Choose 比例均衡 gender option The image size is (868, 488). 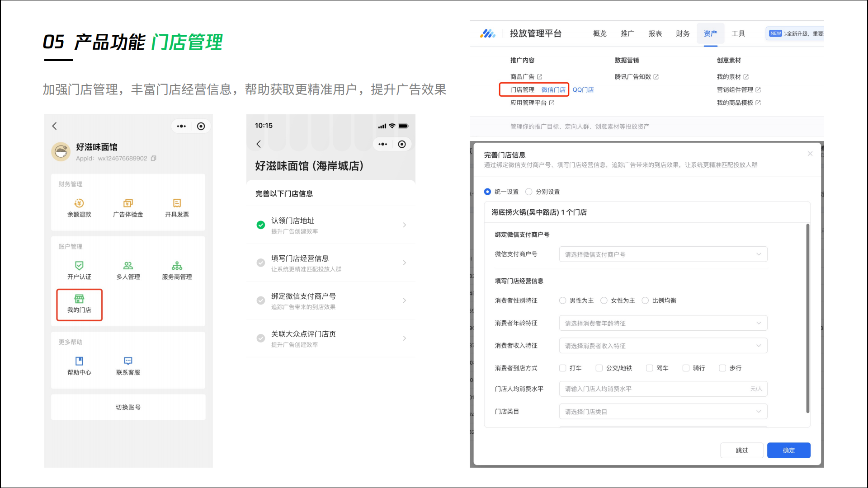pyautogui.click(x=645, y=300)
